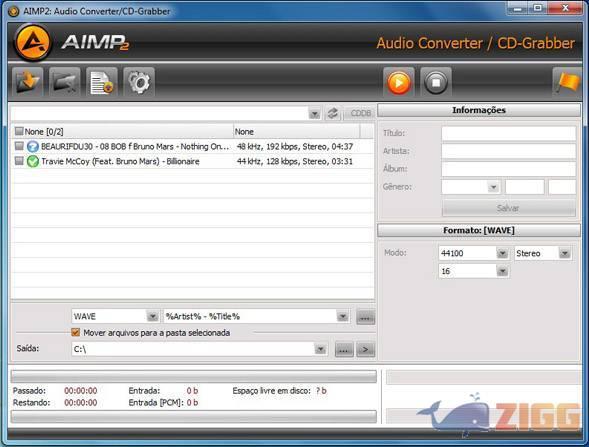Click blue question status icon of BEAURIFDU30 track

point(33,146)
